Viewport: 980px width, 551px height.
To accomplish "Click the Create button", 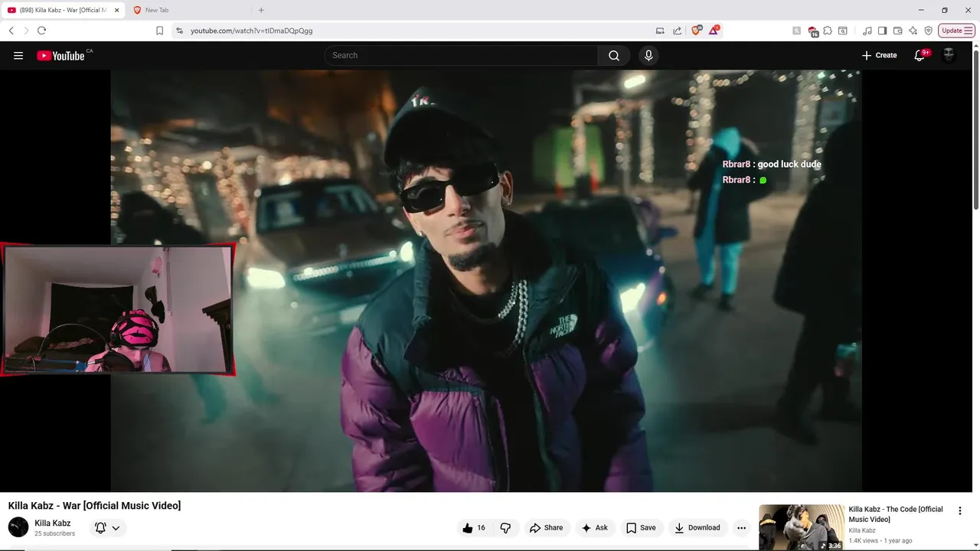I will 879,55.
